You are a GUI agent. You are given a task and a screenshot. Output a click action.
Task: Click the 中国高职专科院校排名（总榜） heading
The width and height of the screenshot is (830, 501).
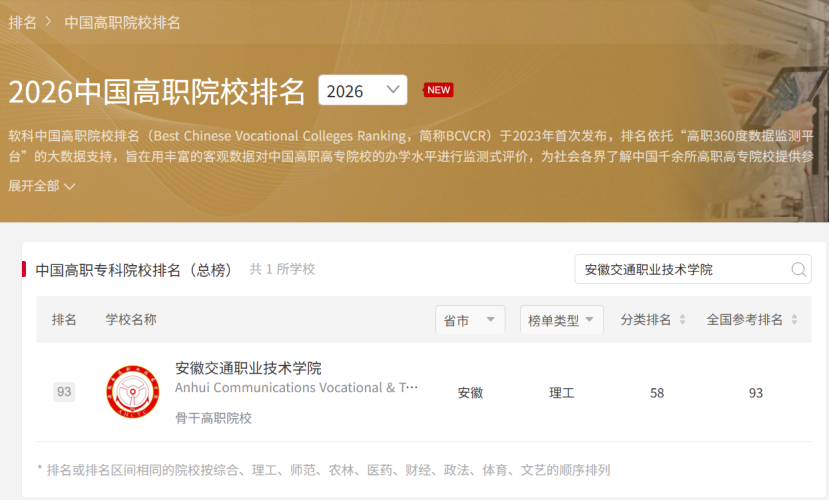click(x=134, y=270)
